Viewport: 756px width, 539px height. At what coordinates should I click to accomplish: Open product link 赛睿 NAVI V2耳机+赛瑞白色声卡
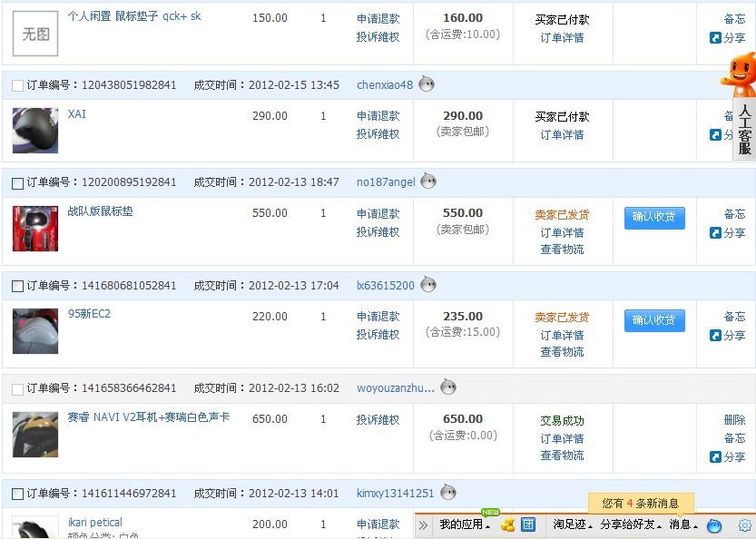click(149, 417)
